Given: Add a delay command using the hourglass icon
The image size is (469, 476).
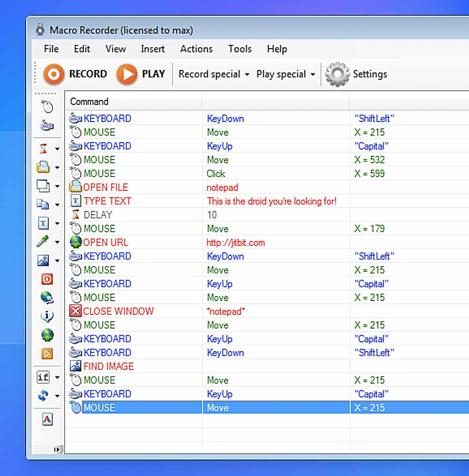Looking at the screenshot, I should coord(44,148).
